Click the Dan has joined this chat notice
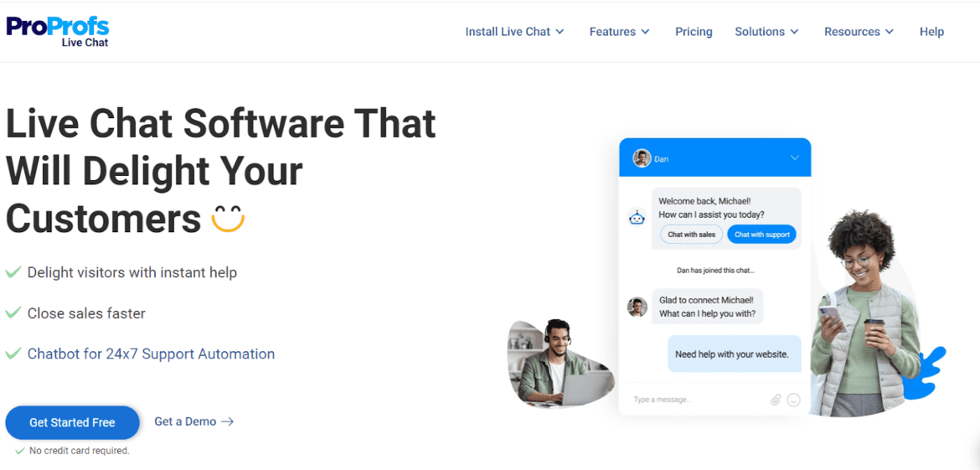Image resolution: width=980 pixels, height=470 pixels. (x=715, y=271)
